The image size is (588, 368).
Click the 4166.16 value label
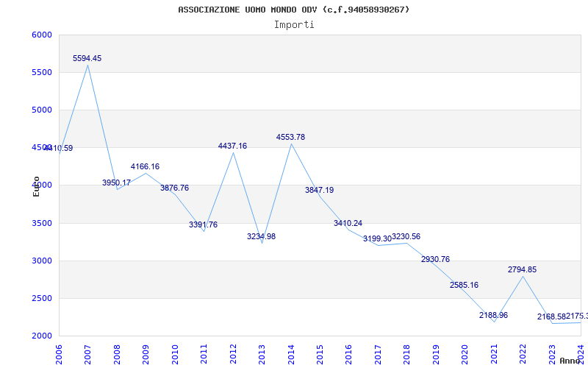click(x=145, y=167)
